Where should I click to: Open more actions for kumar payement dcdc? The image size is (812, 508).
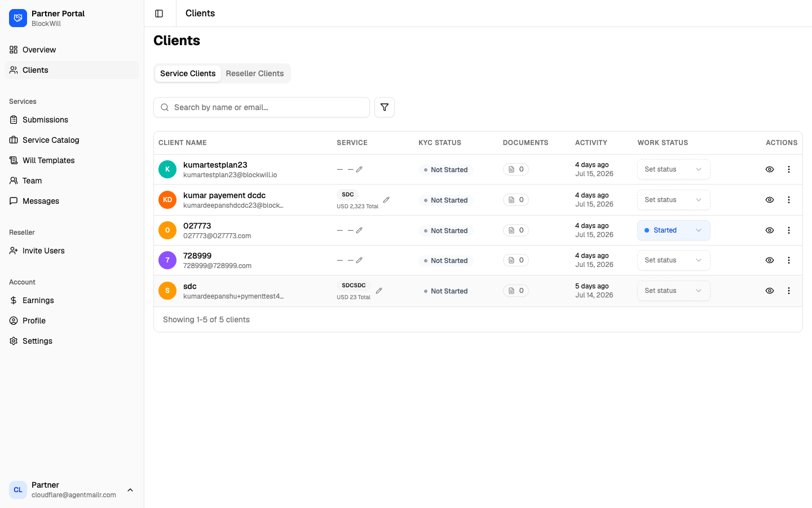(x=789, y=200)
